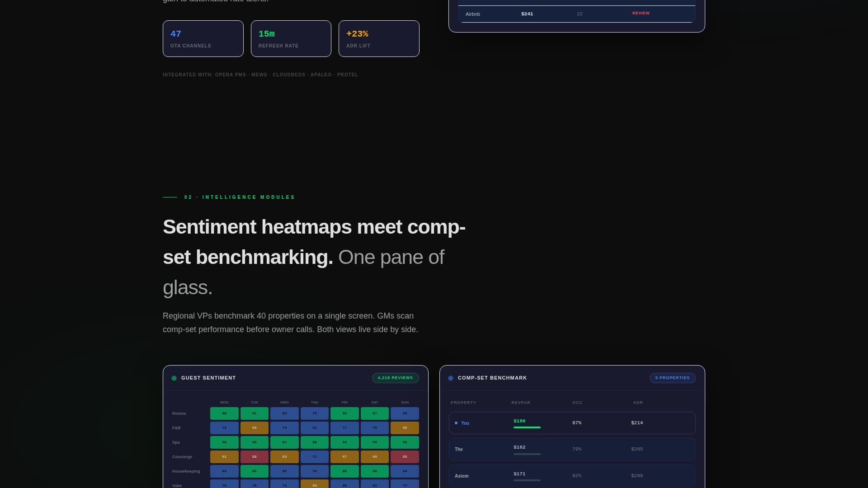Open the ADR column header
Image resolution: width=868 pixels, height=488 pixels.
coord(637,402)
